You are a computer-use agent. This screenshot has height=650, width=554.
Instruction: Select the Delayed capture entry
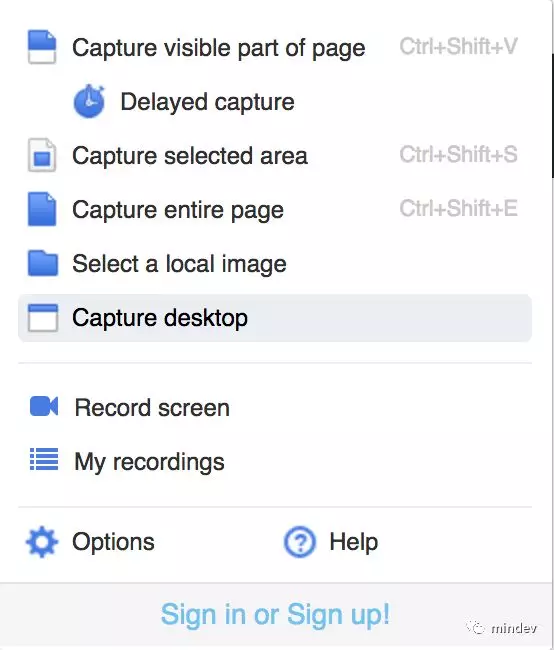[207, 102]
